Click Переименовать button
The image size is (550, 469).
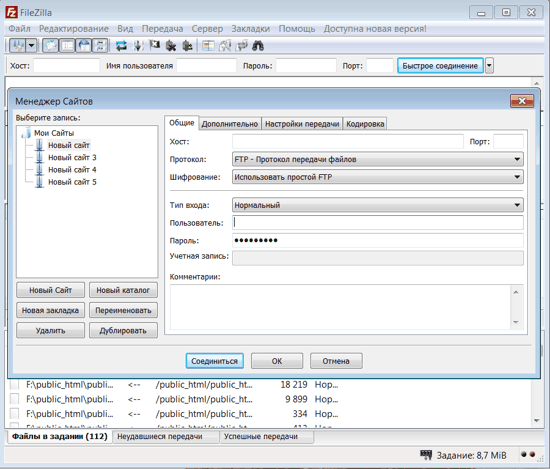tap(123, 310)
